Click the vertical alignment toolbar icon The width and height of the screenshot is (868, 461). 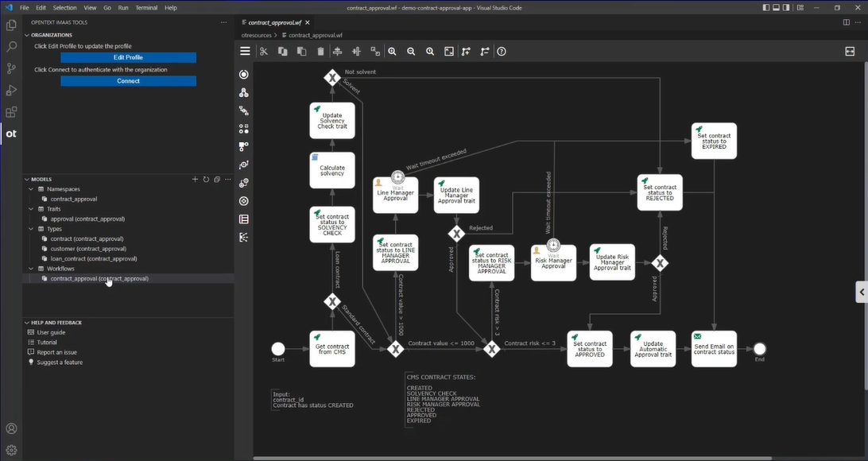click(x=356, y=52)
